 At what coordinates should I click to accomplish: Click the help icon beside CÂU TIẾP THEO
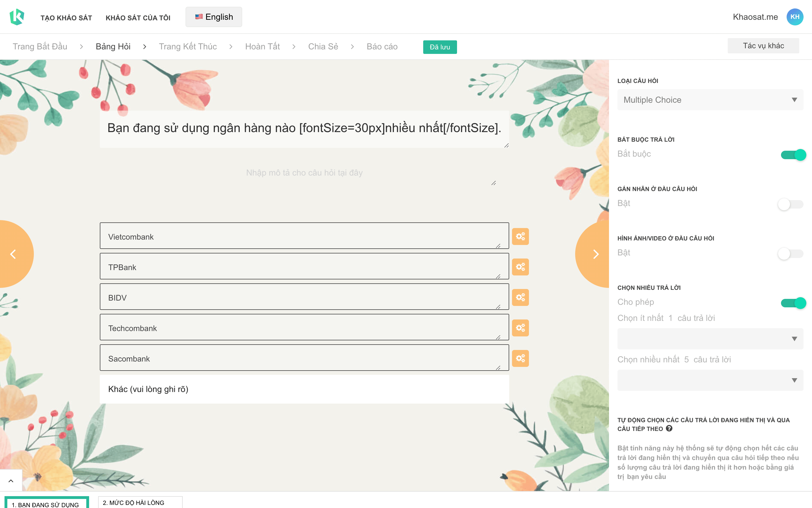[669, 428]
